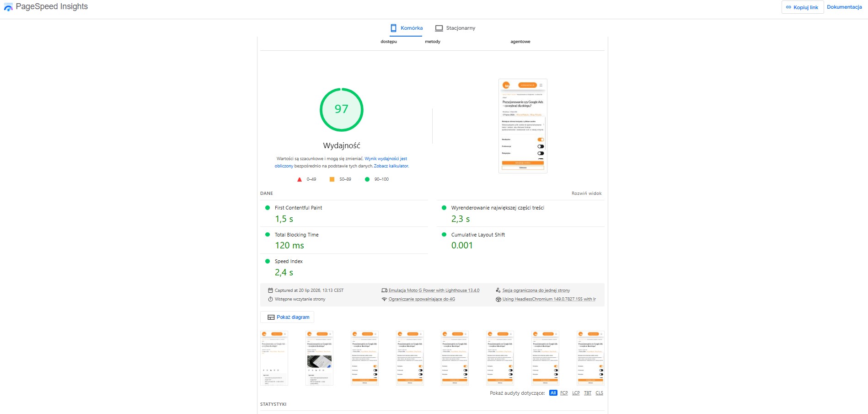
Task: Switch to the Komórka tab
Action: coord(406,28)
